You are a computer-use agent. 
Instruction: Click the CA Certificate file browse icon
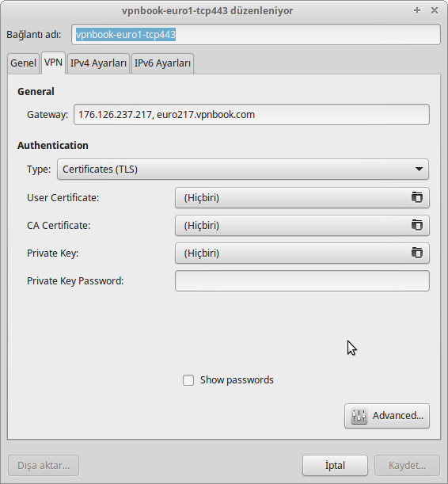pos(417,225)
